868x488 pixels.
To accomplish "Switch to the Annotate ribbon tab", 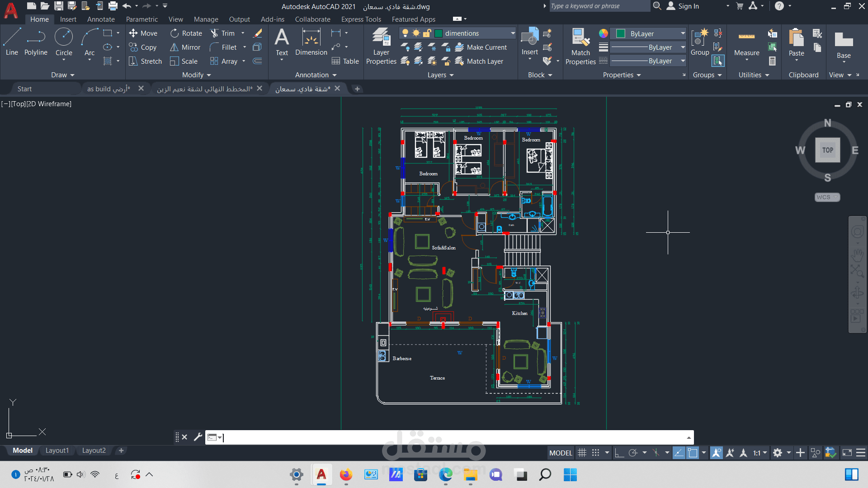I will [101, 19].
